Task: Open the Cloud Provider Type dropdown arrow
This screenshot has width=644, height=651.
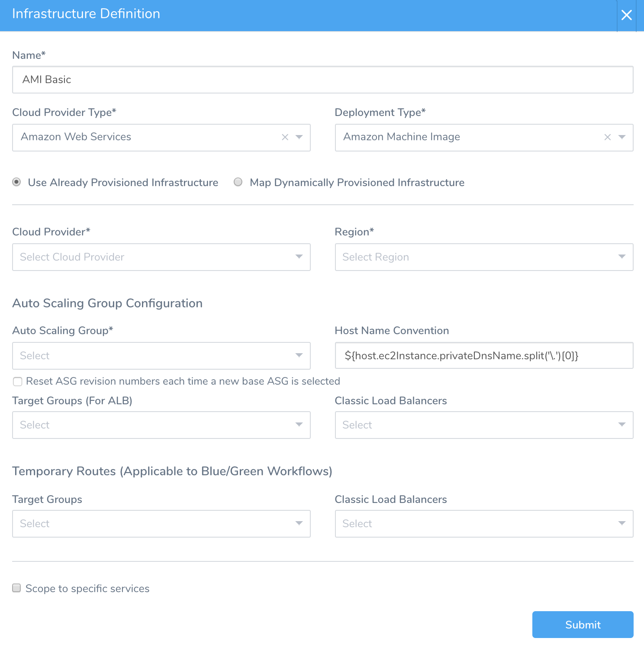Action: pyautogui.click(x=299, y=137)
